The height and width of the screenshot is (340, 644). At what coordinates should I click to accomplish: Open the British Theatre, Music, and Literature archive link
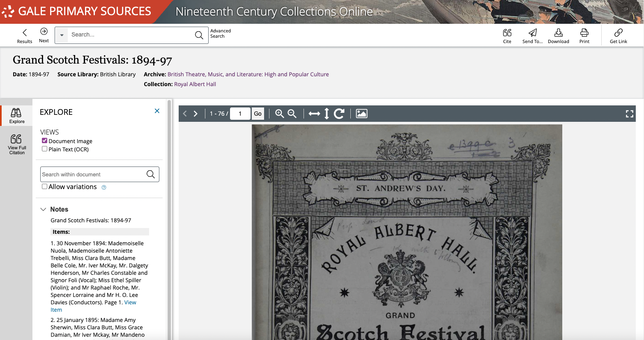click(x=248, y=74)
